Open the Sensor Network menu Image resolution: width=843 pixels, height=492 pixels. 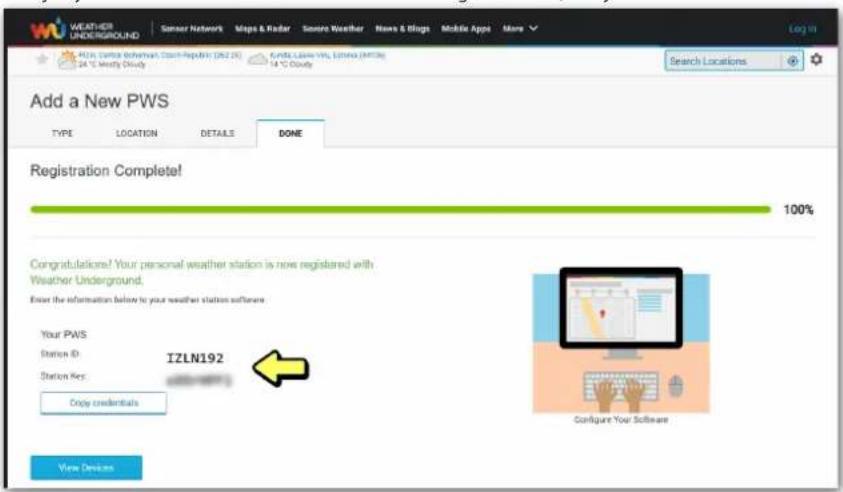192,28
